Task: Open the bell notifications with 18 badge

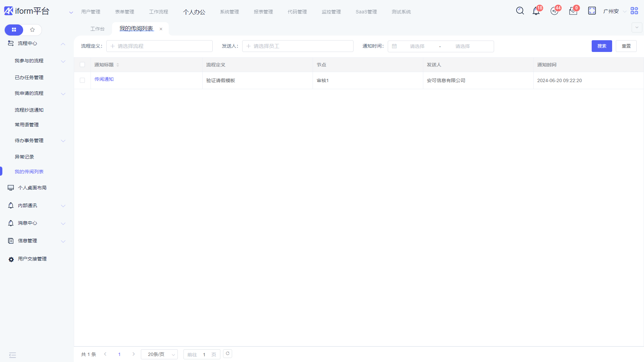Action: coord(536,11)
